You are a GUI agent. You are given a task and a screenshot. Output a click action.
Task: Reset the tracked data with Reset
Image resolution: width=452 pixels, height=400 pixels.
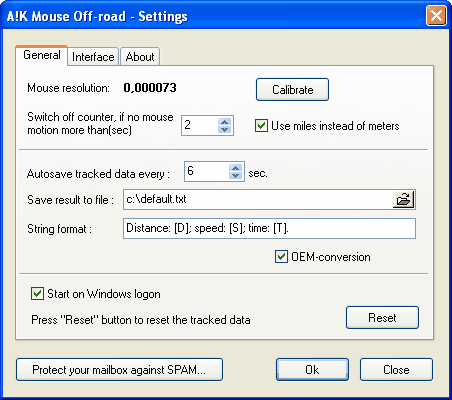pos(382,317)
